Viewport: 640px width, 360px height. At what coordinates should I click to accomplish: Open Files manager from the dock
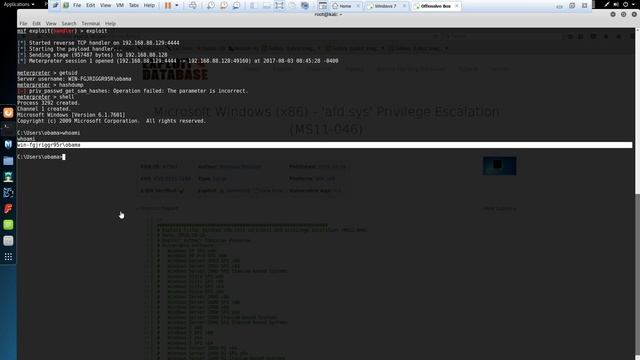click(8, 161)
